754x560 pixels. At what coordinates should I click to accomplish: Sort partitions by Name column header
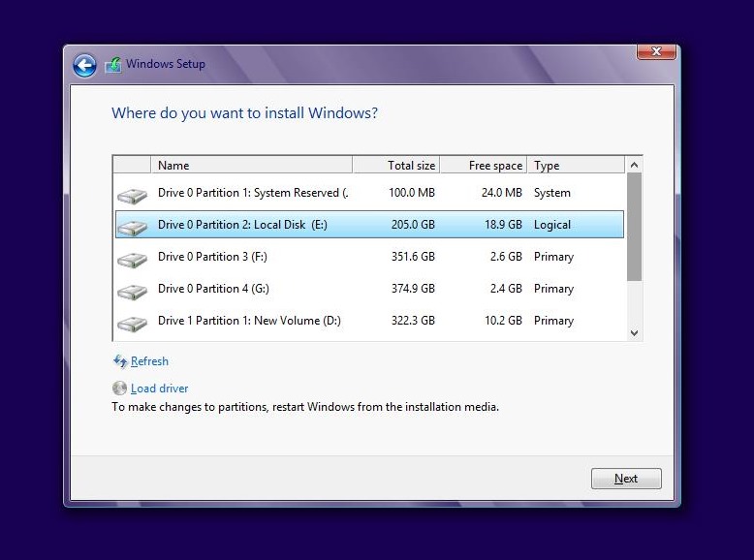pyautogui.click(x=252, y=166)
